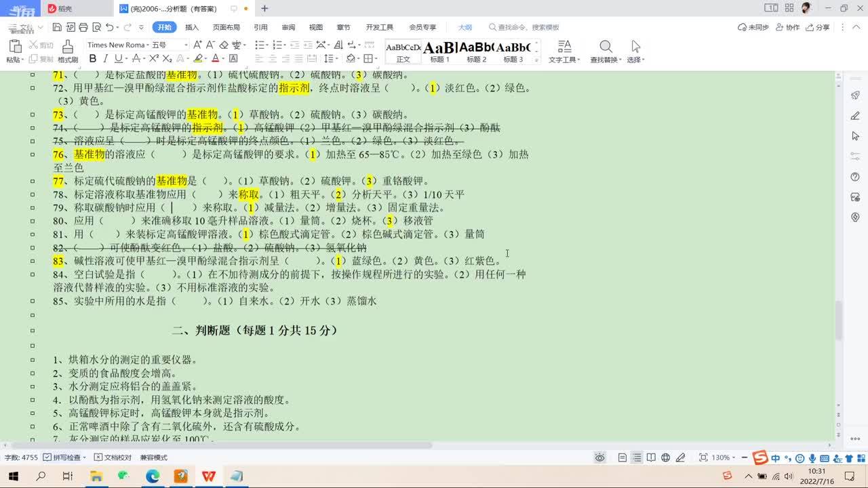The width and height of the screenshot is (868, 488).
Task: Click the italic formatting icon
Action: click(x=106, y=59)
